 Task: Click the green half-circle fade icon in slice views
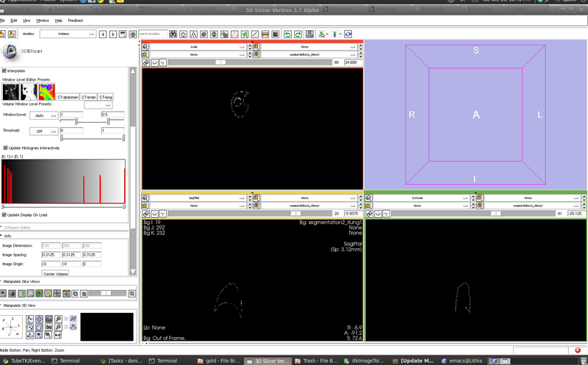tap(21, 294)
